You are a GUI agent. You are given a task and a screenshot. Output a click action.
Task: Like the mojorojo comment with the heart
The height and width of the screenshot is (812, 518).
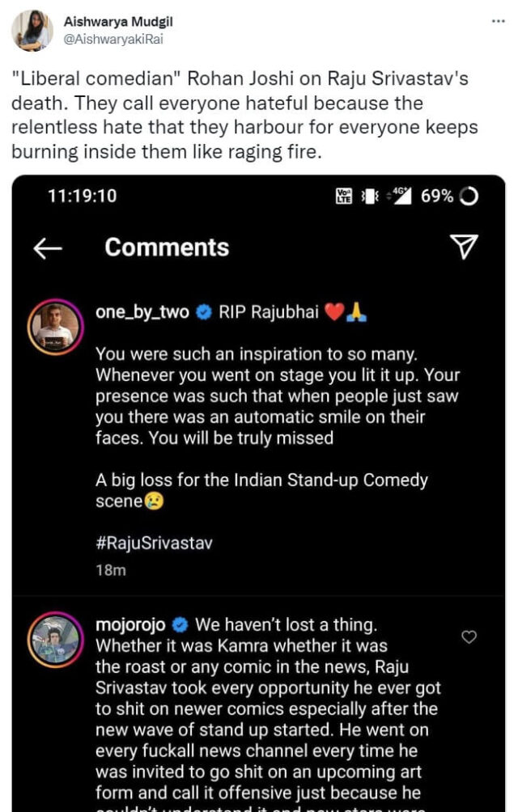469,637
